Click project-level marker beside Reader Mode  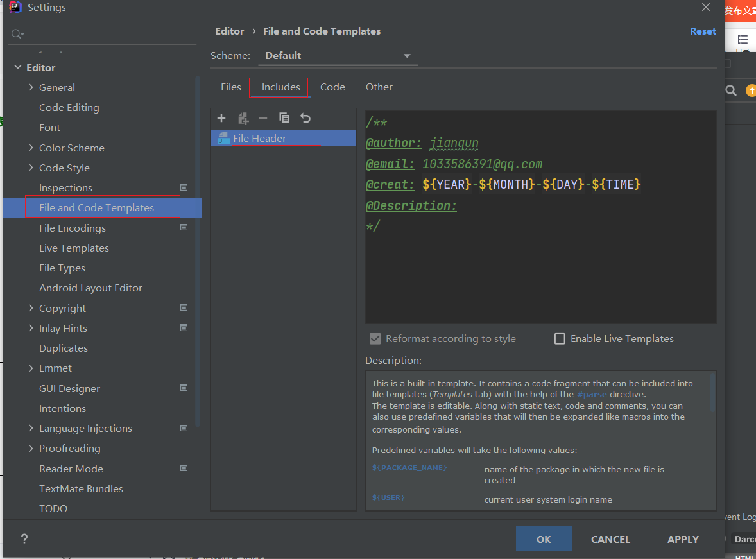(x=184, y=468)
